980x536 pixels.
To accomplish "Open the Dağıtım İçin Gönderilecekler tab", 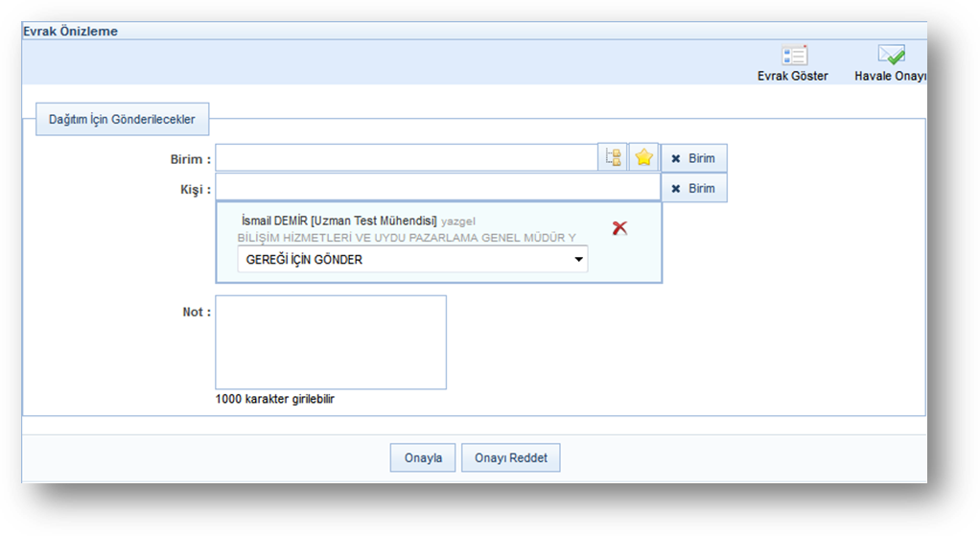I will (x=122, y=119).
